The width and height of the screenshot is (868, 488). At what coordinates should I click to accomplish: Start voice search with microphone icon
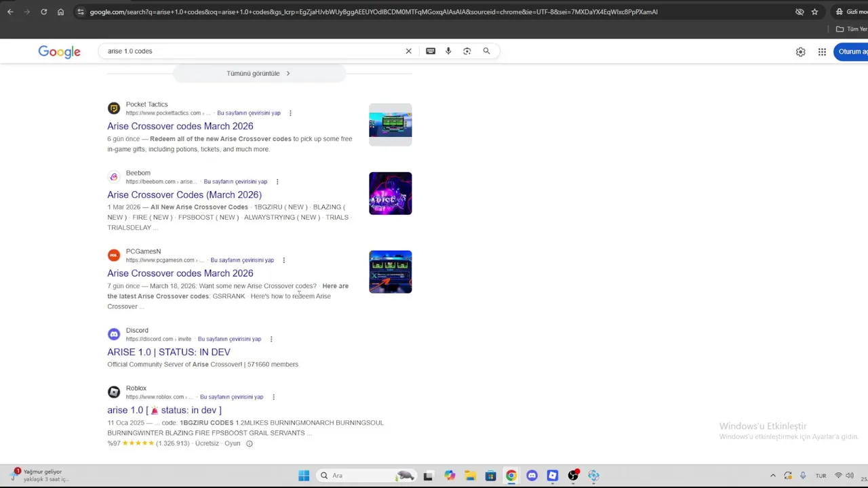coord(448,51)
